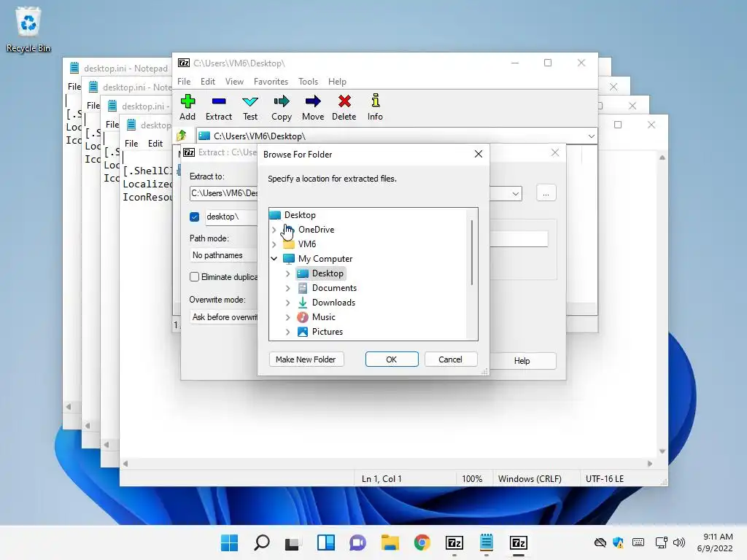Uncheck the desktop\ subfolder checkbox
The height and width of the screenshot is (560, 747).
click(194, 217)
